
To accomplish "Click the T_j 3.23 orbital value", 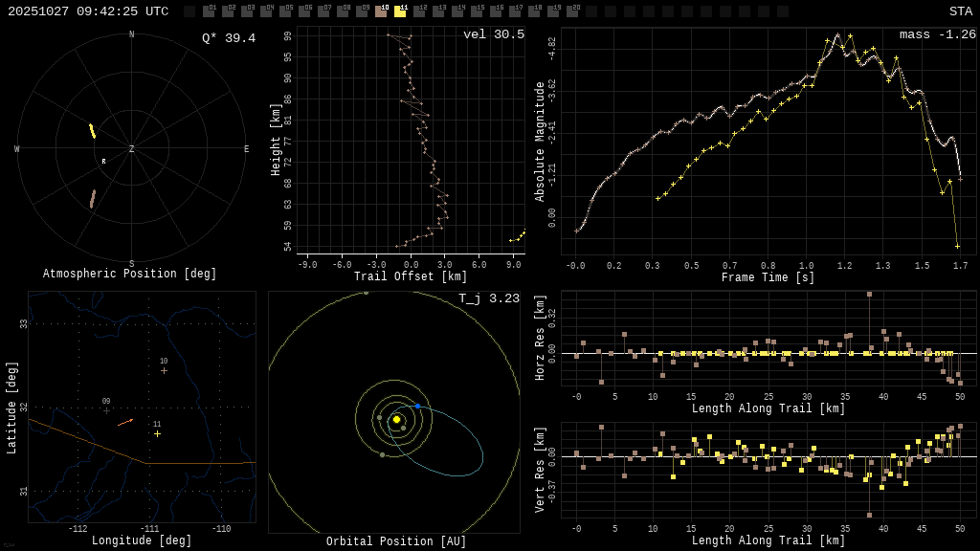I will [488, 298].
